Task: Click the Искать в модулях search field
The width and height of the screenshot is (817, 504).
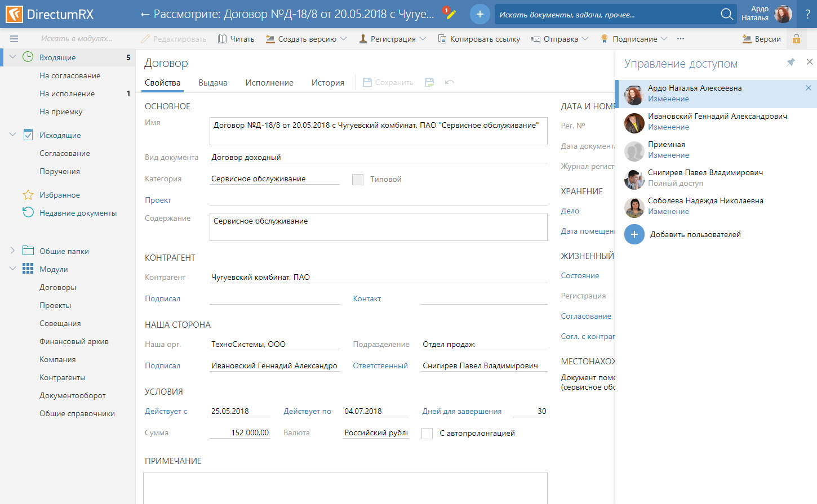Action: pyautogui.click(x=77, y=39)
